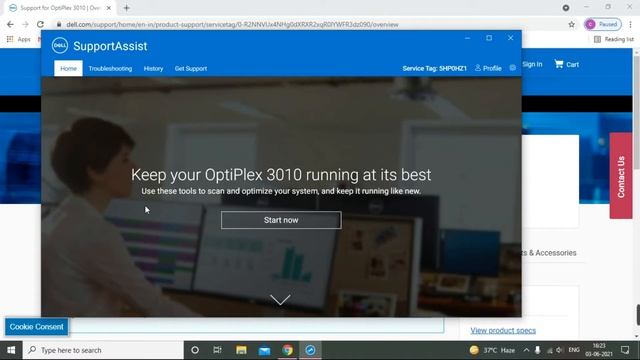Open the Windows notification center
Image resolution: width=640 pixels, height=360 pixels.
coord(625,350)
